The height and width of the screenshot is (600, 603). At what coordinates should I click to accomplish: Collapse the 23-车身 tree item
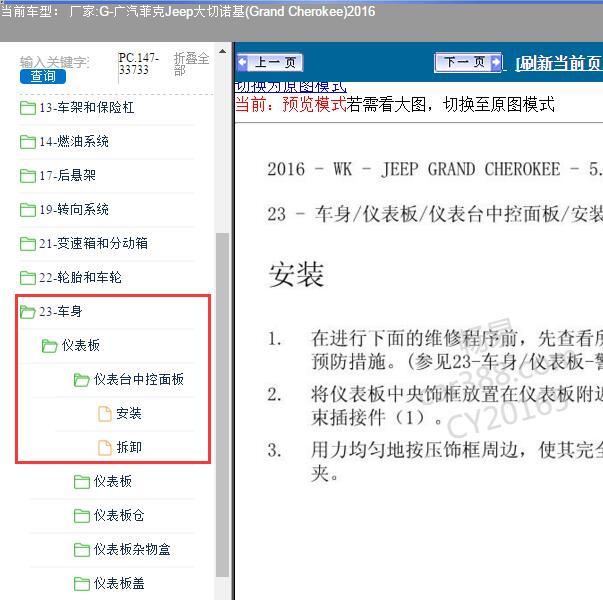tap(61, 311)
